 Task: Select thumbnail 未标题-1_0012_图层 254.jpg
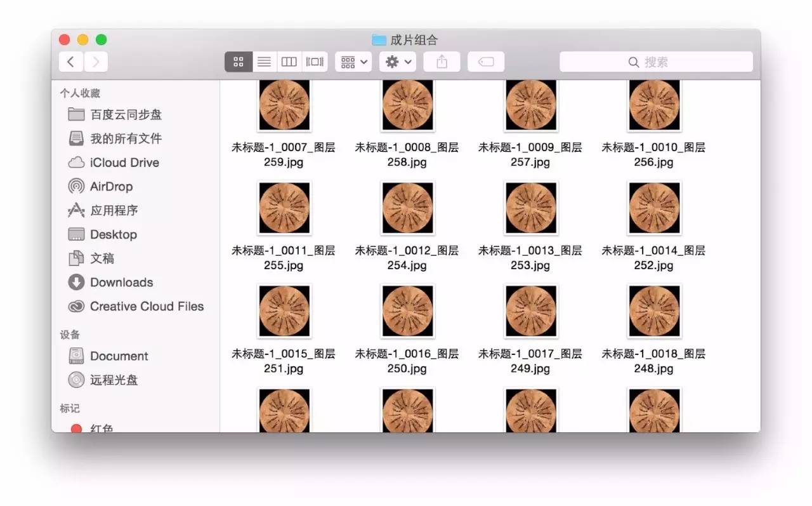coord(407,208)
